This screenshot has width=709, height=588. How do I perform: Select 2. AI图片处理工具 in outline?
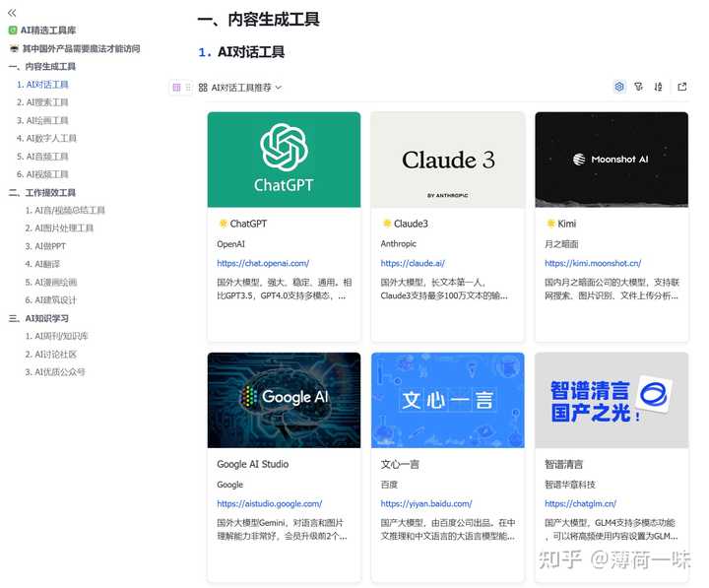59,228
